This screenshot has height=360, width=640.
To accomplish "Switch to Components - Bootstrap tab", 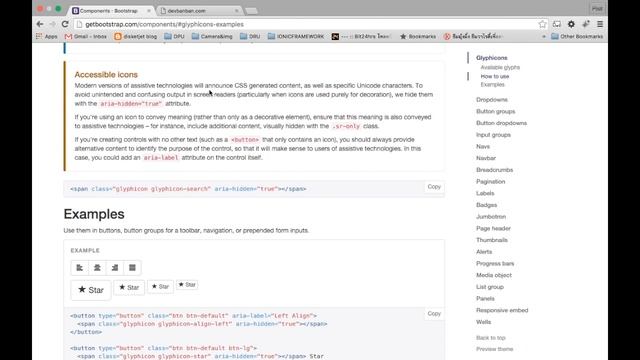I will coord(110,11).
